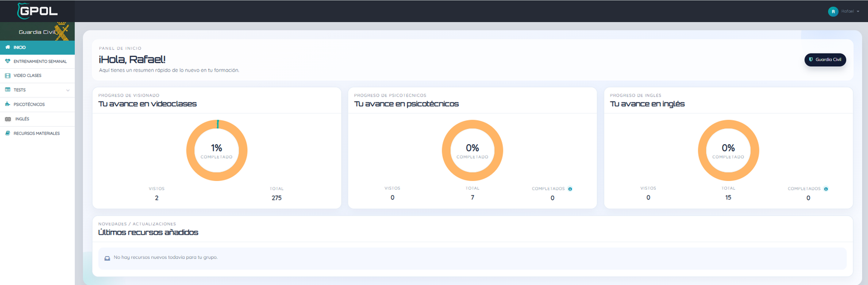Click the user avatar with letter R
Screen dimensions: 868x285
coord(833,11)
